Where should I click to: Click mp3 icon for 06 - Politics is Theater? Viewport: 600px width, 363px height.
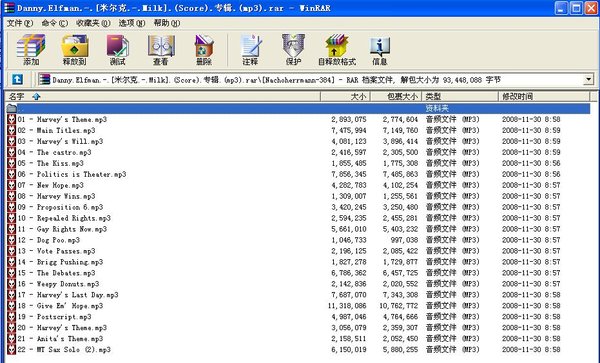coord(11,174)
